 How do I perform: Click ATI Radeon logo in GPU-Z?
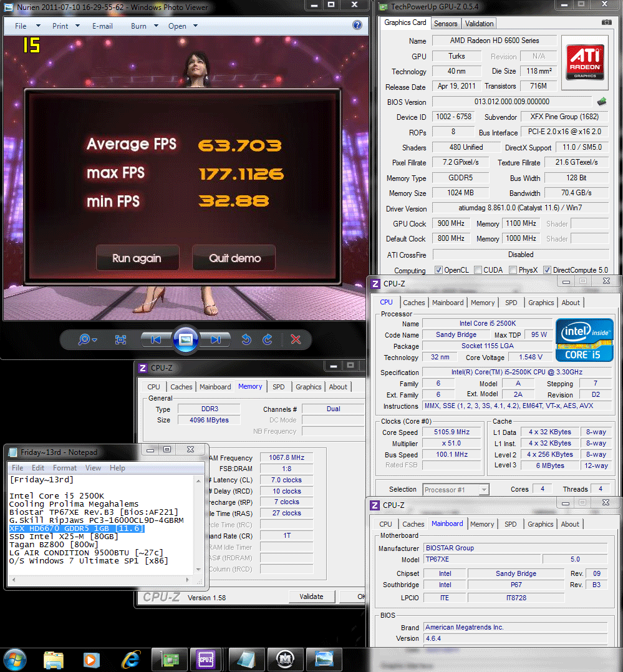tap(585, 62)
